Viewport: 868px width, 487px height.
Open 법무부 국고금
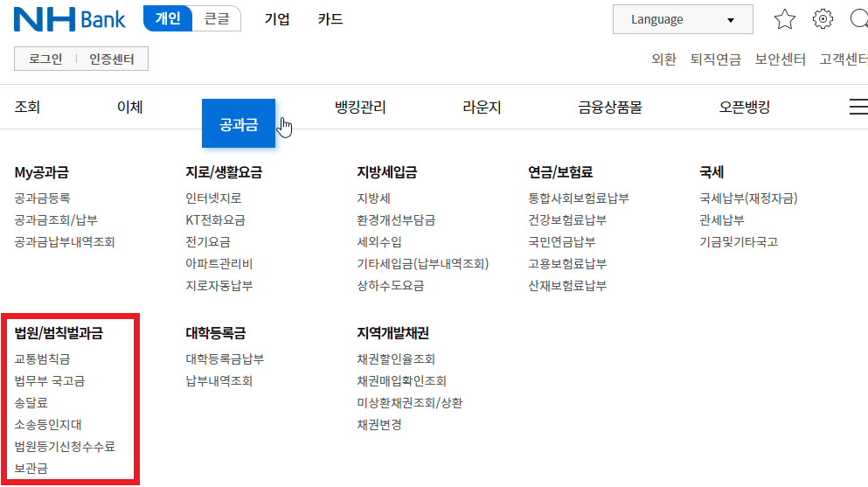[49, 381]
